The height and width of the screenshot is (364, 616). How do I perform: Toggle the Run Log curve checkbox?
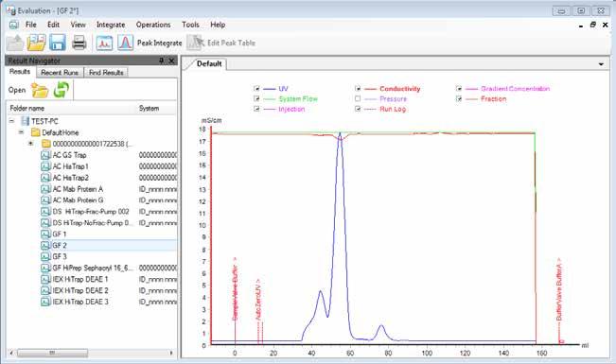point(358,109)
